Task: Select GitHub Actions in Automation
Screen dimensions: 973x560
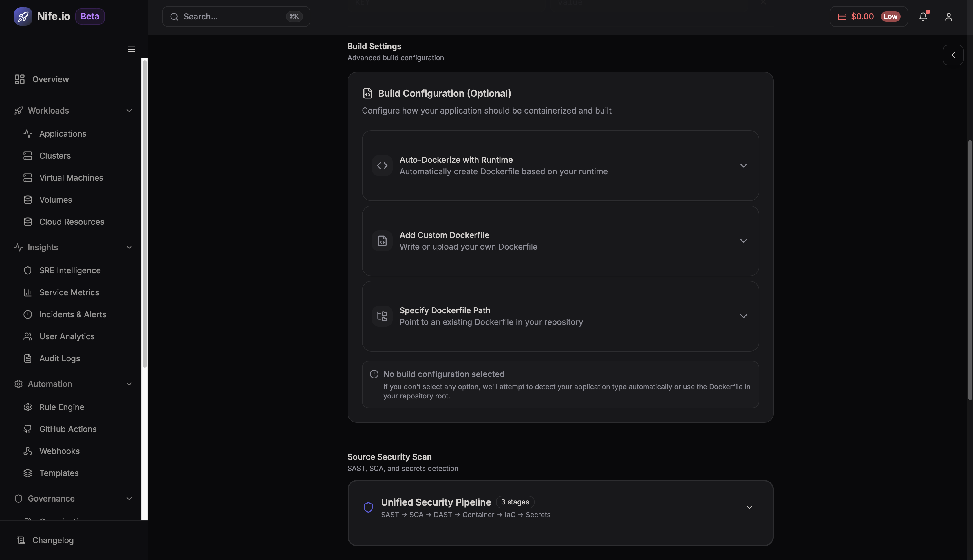Action: tap(68, 429)
